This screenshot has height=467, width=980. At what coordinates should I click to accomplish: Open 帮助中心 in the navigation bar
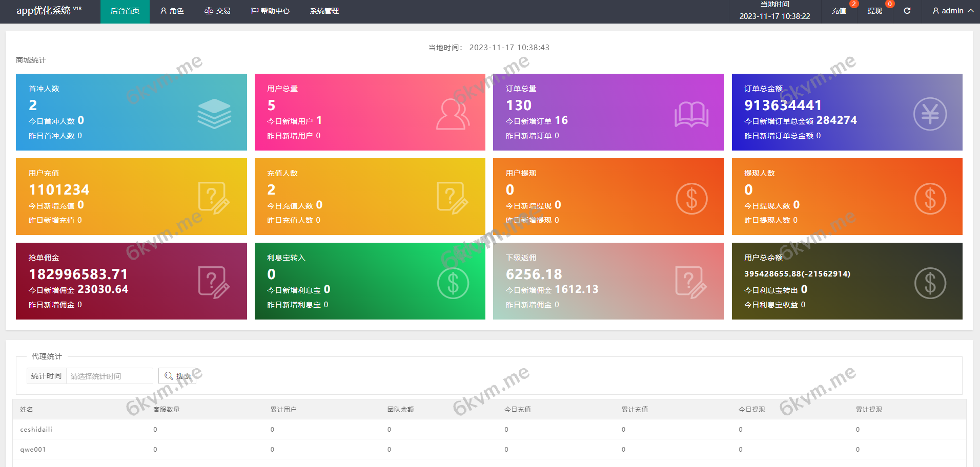click(x=270, y=11)
